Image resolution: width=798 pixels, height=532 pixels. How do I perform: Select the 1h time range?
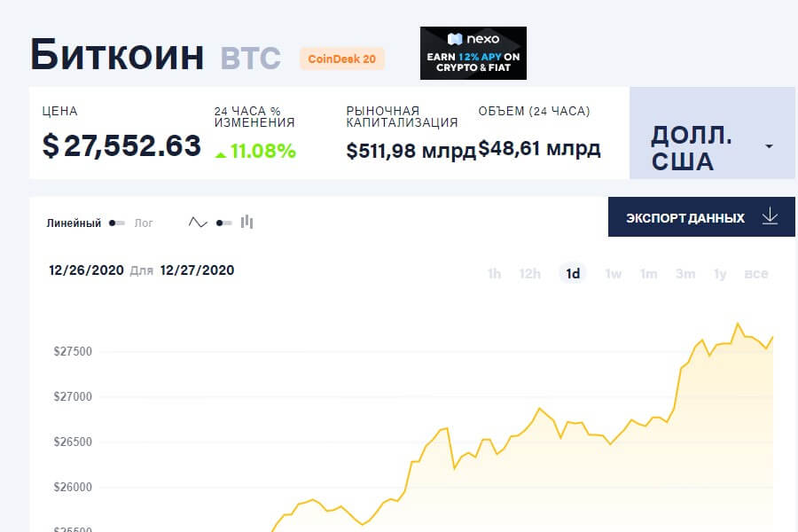[494, 274]
